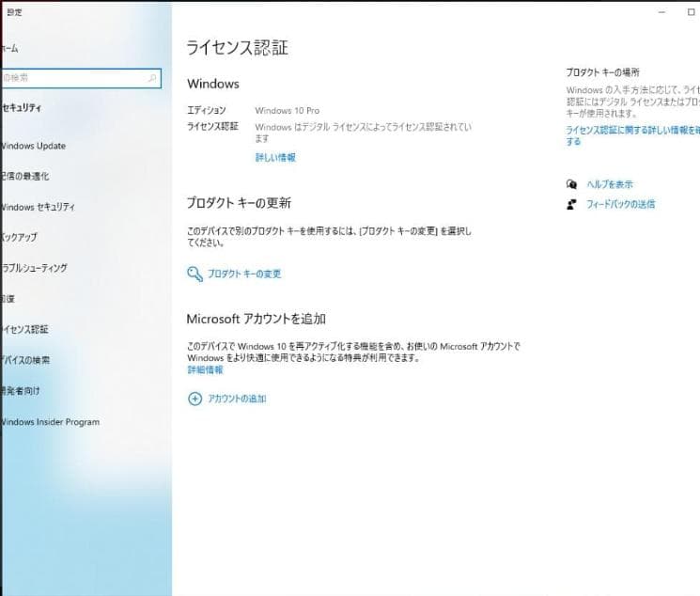The height and width of the screenshot is (596, 700).
Task: Click the key icon beside プロダクト キーの変更
Action: click(x=194, y=274)
